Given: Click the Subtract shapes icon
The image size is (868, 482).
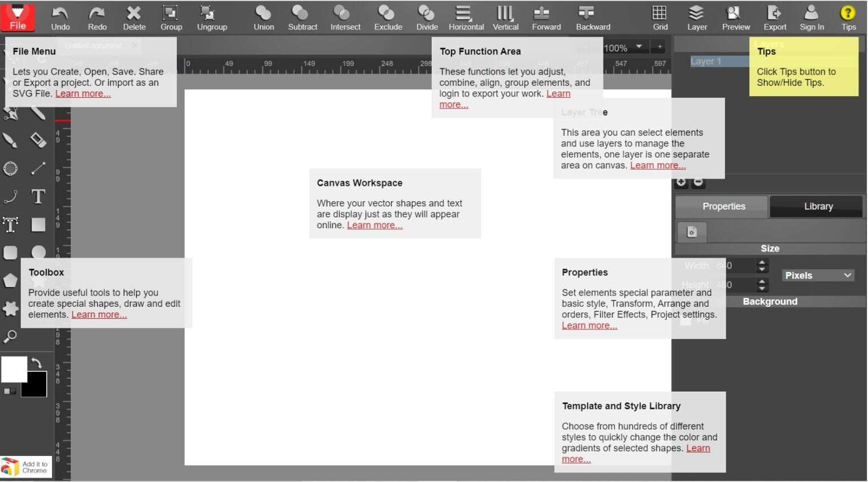Looking at the screenshot, I should tap(302, 18).
